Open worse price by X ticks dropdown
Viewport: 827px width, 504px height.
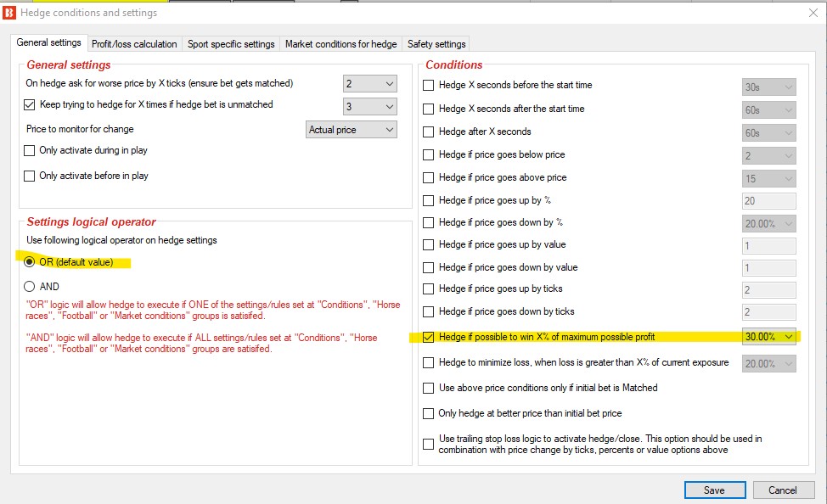point(369,84)
